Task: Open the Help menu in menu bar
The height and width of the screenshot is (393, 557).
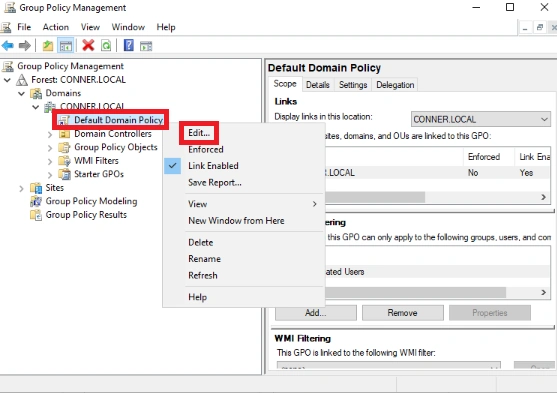Action: tap(166, 27)
